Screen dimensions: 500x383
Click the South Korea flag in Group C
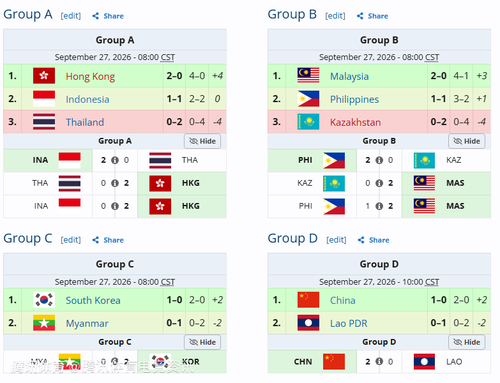point(44,300)
